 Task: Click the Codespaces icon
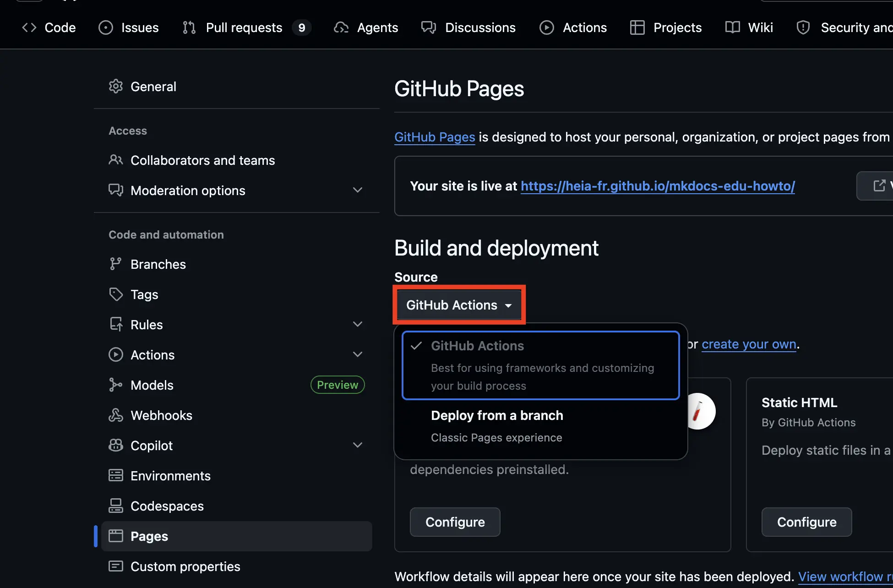[116, 506]
